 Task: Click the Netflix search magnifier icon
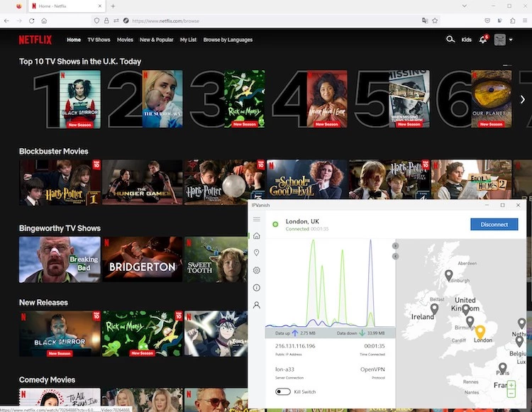(x=450, y=40)
